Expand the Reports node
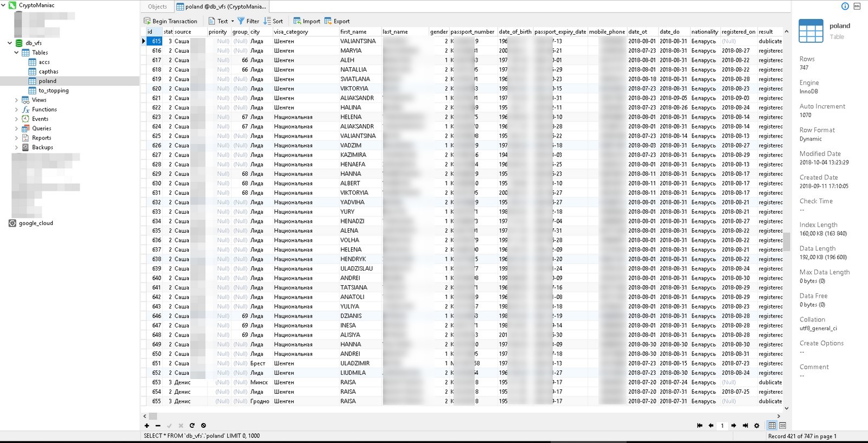The height and width of the screenshot is (443, 868). click(16, 138)
